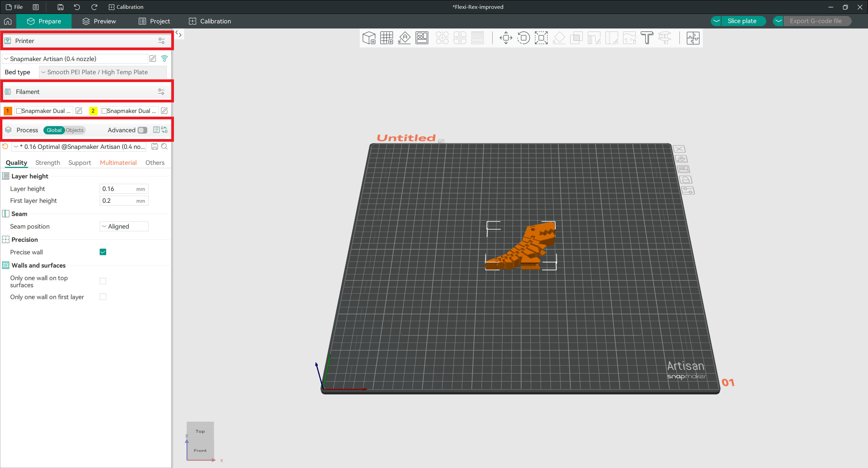Click the Add object icon

pos(369,38)
